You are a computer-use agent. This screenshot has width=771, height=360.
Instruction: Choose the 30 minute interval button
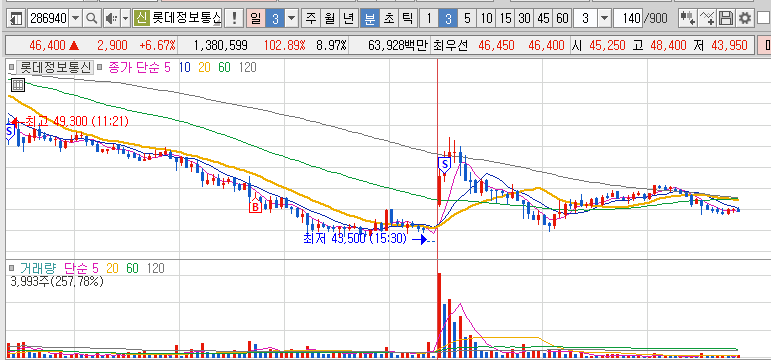524,19
